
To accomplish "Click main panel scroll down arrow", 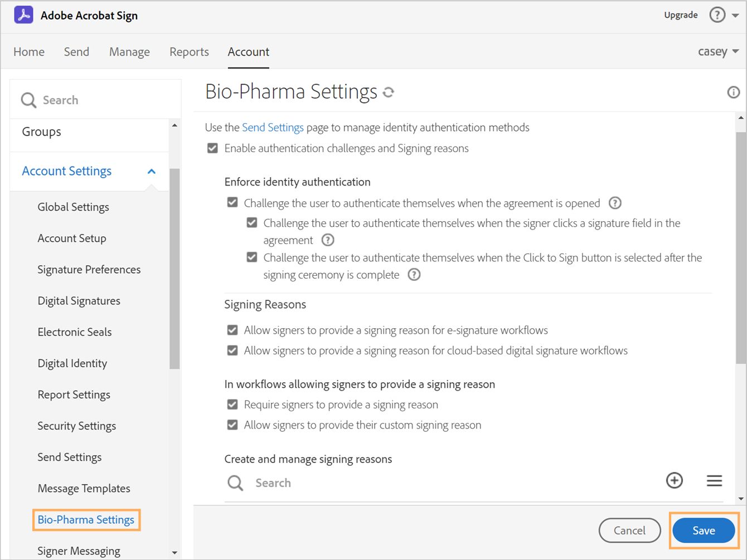I will pyautogui.click(x=741, y=499).
